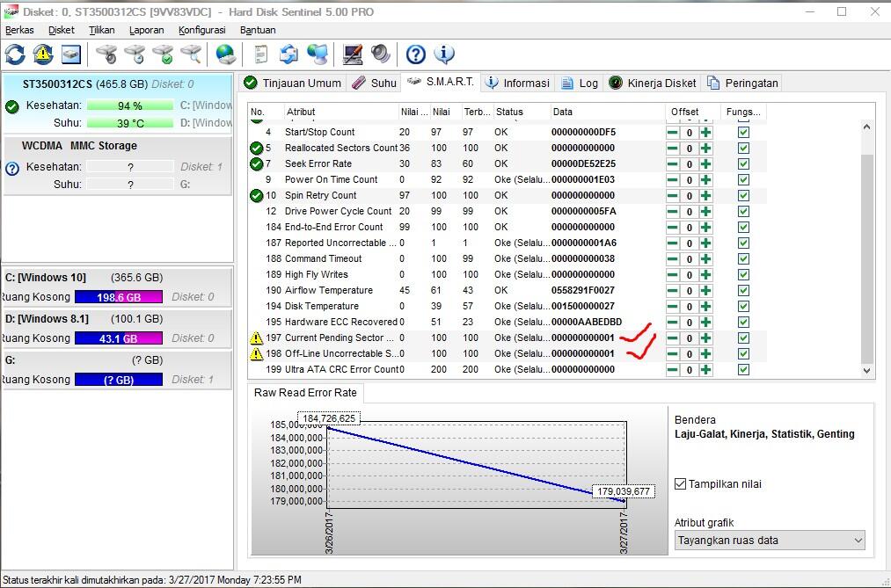Click the Raw Read Error Rate graph tab

pyautogui.click(x=306, y=393)
